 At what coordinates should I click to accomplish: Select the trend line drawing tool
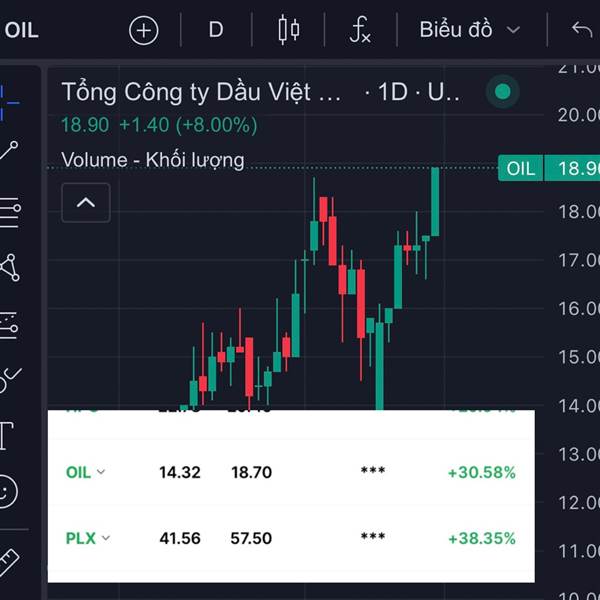pos(10,151)
